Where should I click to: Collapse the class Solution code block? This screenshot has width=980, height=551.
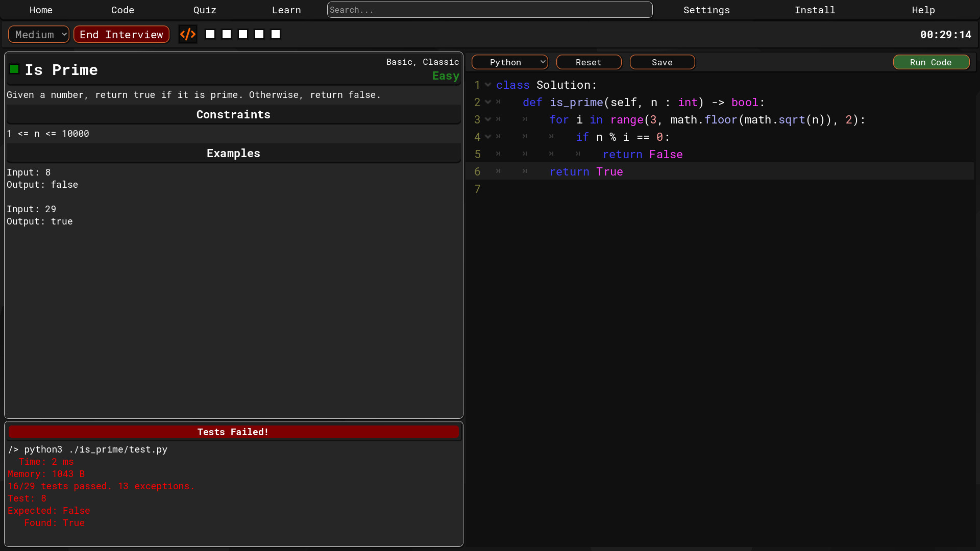click(489, 85)
